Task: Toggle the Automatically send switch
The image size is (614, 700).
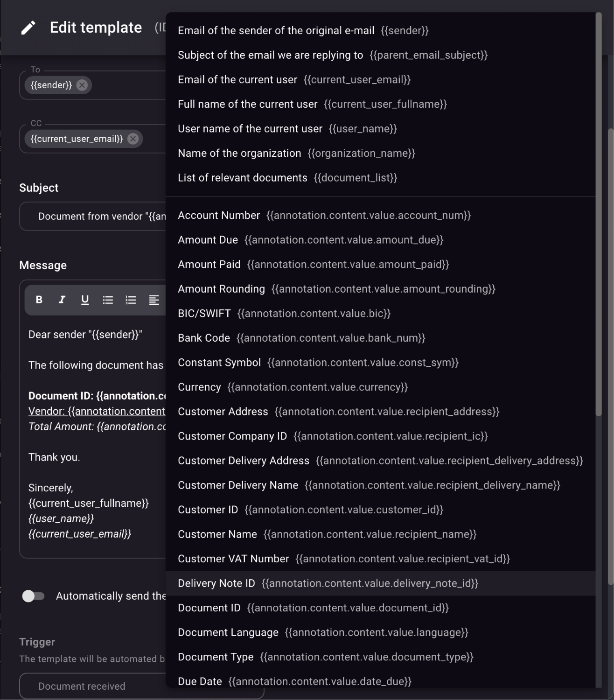Action: tap(33, 596)
